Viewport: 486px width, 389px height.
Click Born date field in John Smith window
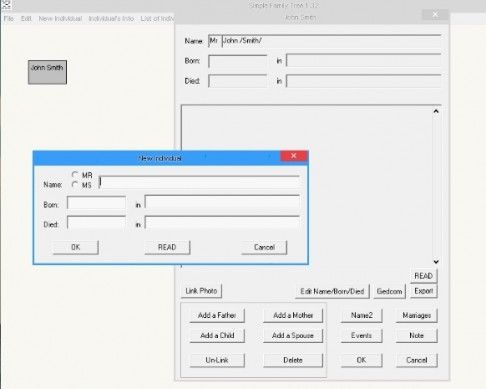click(x=238, y=61)
